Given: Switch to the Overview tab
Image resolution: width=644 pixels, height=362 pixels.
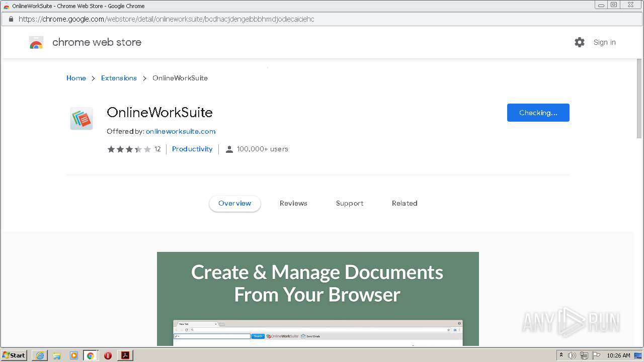Looking at the screenshot, I should (x=235, y=203).
